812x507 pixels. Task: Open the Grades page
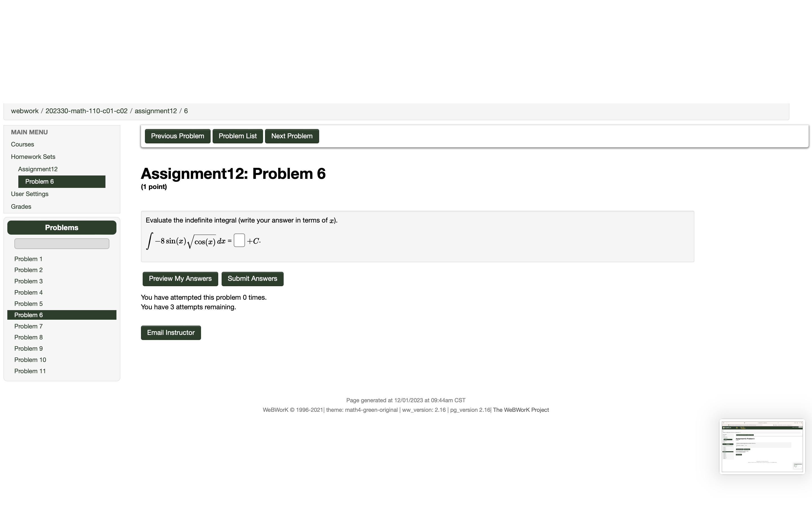point(21,206)
